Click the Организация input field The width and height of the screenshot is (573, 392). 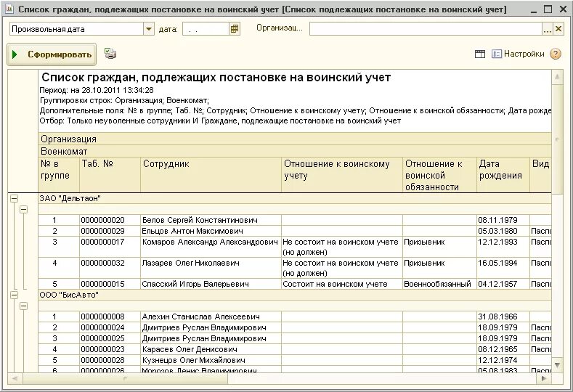click(426, 29)
